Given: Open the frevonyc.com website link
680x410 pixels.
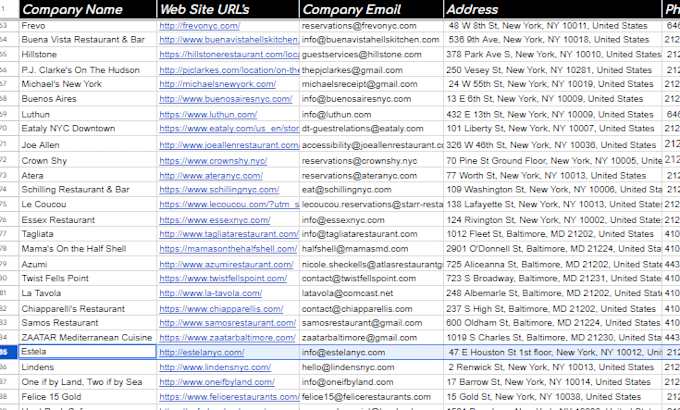Looking at the screenshot, I should tap(199, 26).
